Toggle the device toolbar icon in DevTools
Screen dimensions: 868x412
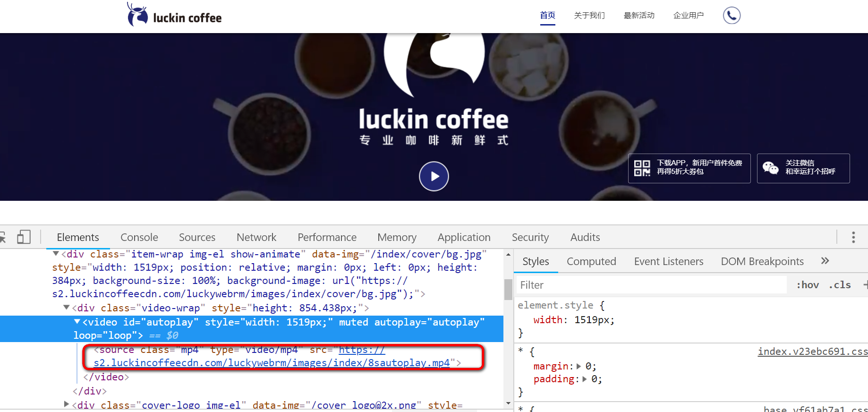(24, 237)
